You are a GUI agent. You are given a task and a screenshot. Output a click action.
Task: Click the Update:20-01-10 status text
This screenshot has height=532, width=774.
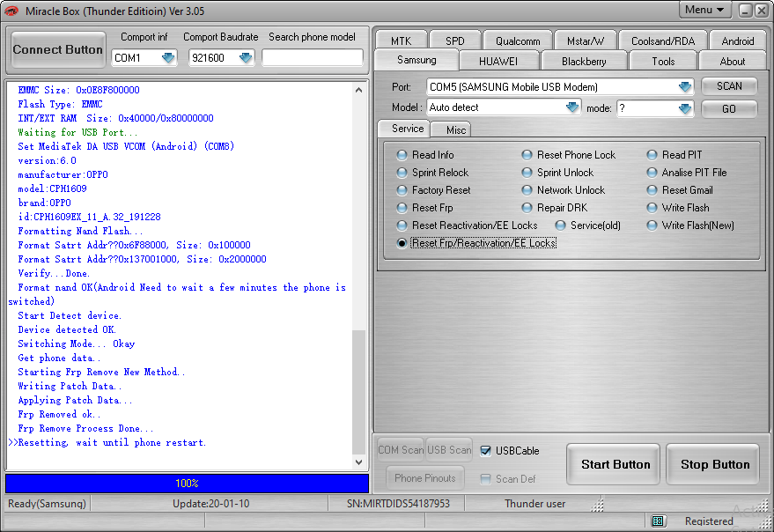click(210, 503)
